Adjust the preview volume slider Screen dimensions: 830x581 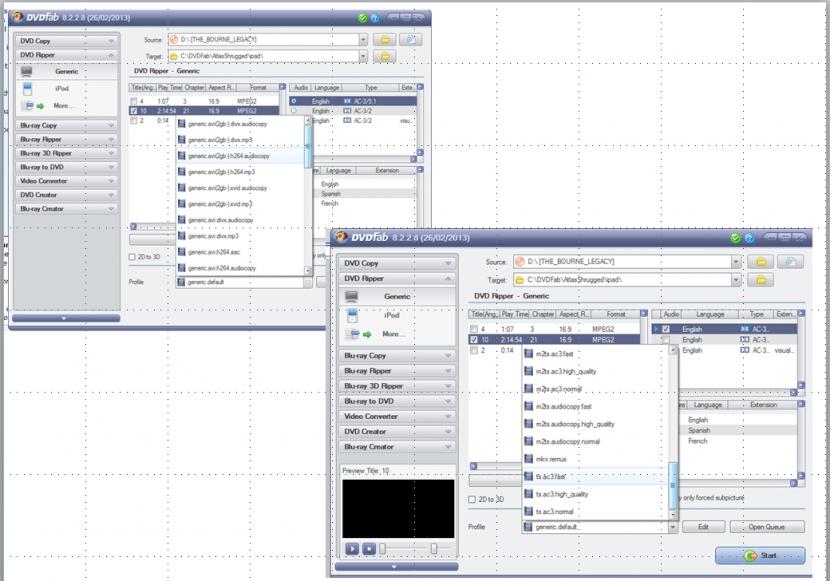[433, 549]
